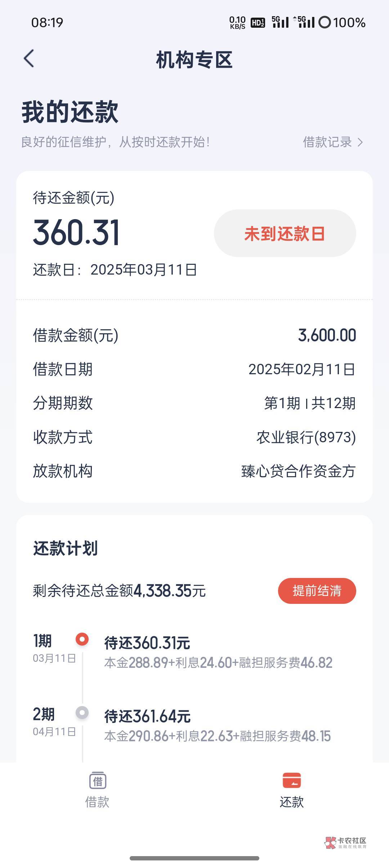
Task: Tap the first 5G signal icon
Action: [280, 22]
